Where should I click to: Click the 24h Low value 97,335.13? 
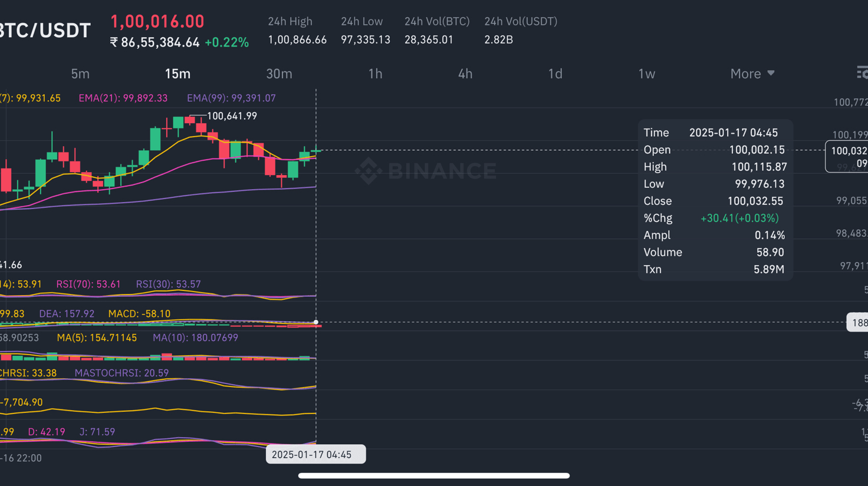[366, 39]
